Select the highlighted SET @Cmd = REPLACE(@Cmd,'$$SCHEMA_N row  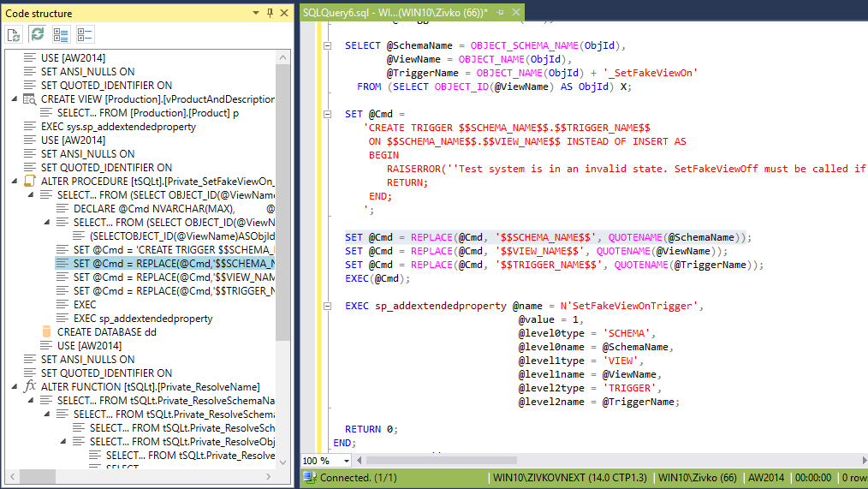point(165,264)
